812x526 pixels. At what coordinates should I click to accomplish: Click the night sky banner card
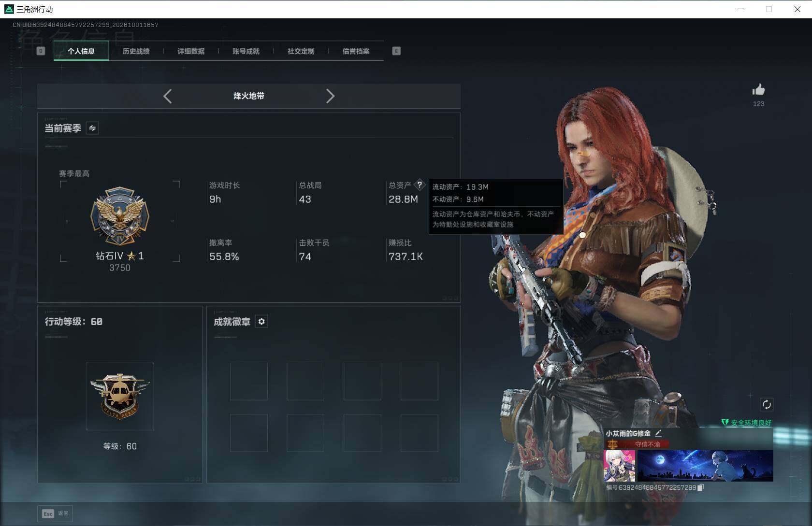tap(705, 466)
